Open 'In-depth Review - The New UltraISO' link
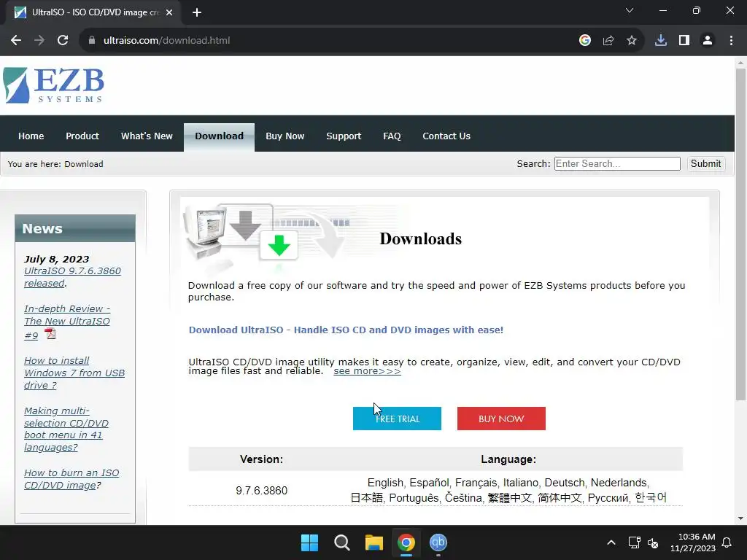This screenshot has width=747, height=560. (x=67, y=322)
